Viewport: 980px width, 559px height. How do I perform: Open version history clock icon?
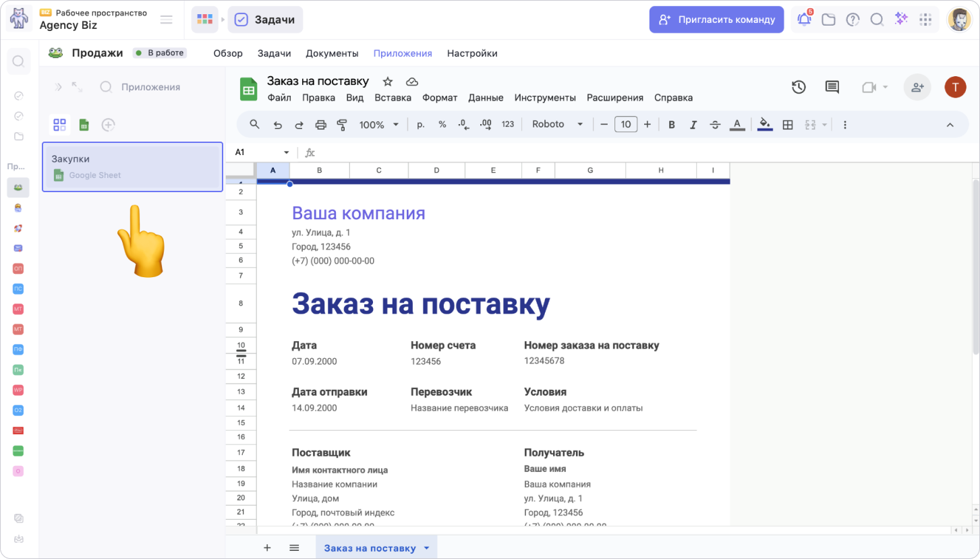799,87
